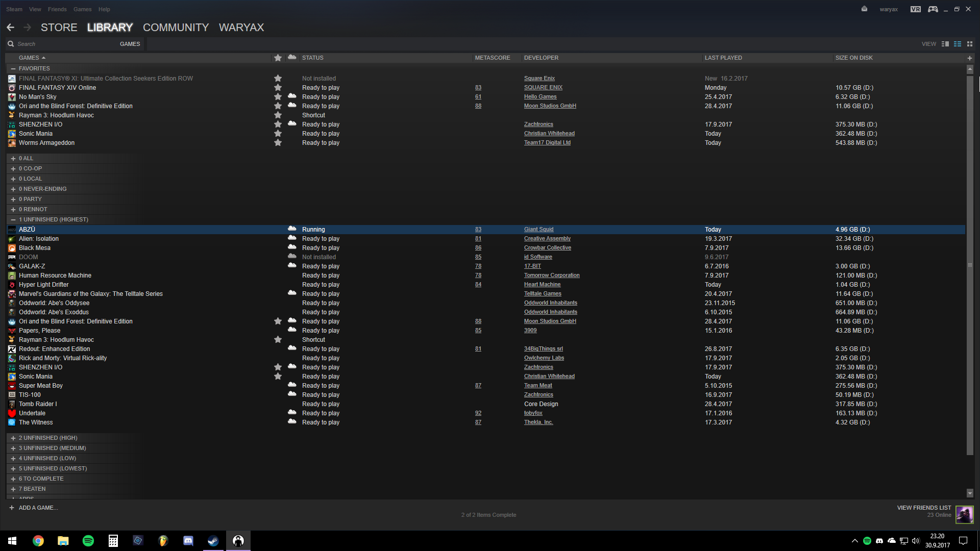The height and width of the screenshot is (551, 980).
Task: Click the VR mode icon
Action: [915, 9]
